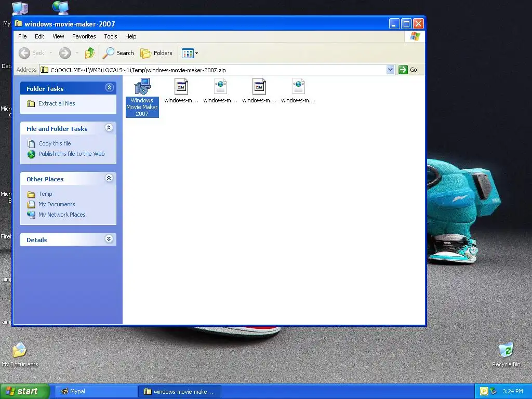
Task: Open the Views dropdown button
Action: coord(190,53)
